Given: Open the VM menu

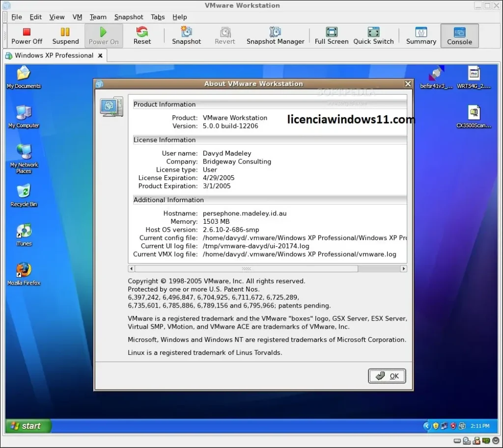Looking at the screenshot, I should (x=77, y=17).
